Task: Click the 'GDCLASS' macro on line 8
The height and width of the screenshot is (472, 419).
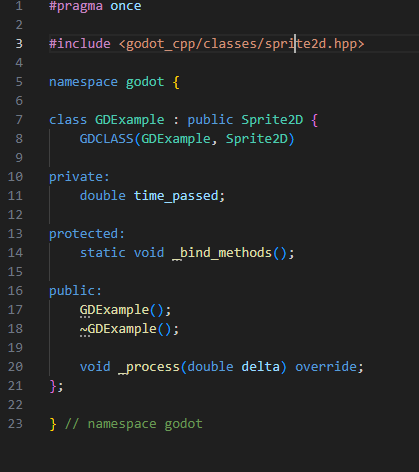Action: 107,139
